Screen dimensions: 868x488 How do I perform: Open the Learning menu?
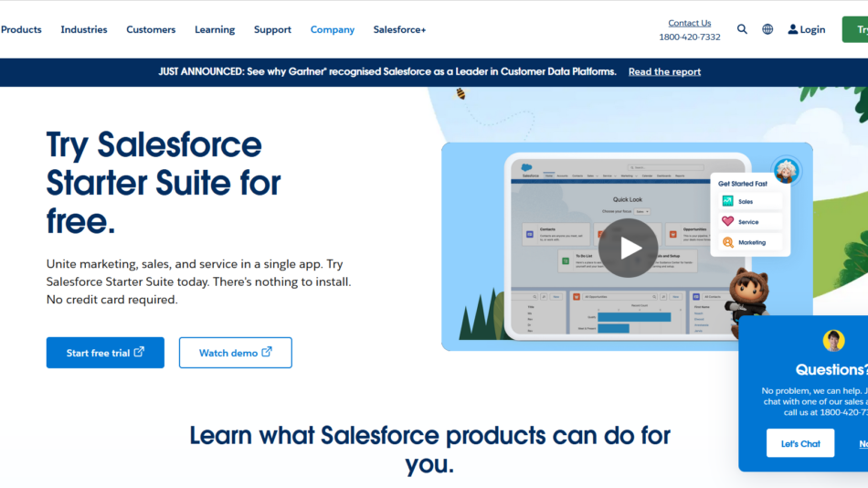(x=215, y=29)
